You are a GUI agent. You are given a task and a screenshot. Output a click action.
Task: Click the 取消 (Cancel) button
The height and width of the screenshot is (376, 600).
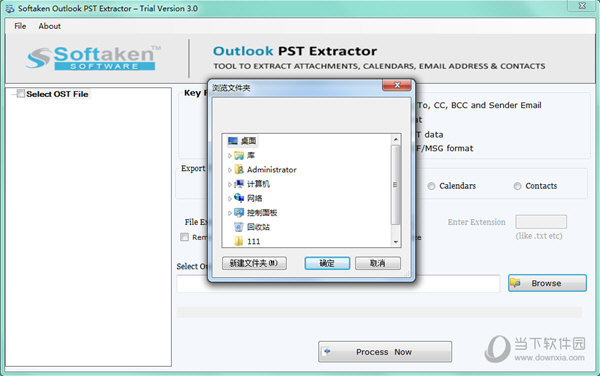(378, 263)
